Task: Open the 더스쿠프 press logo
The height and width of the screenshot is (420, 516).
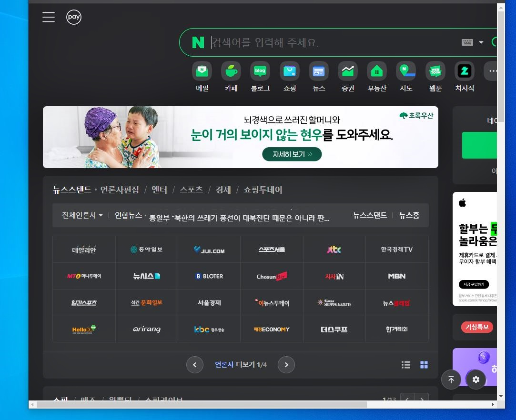Action: (x=334, y=329)
